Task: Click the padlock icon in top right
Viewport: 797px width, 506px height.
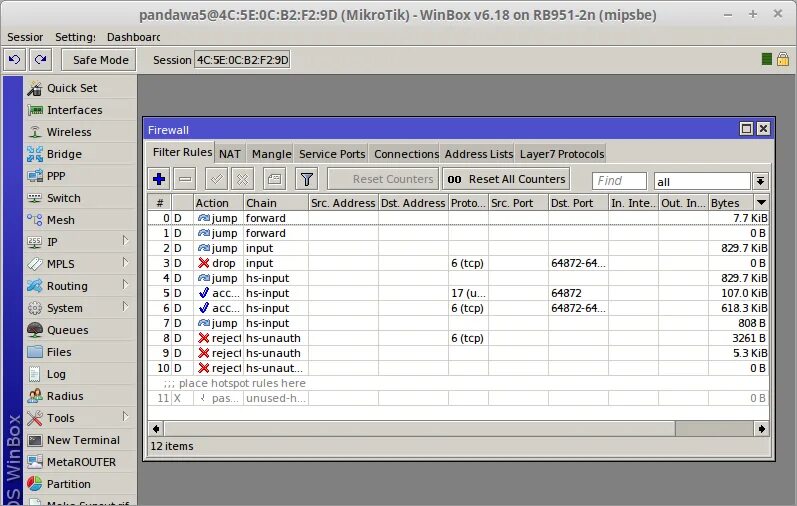Action: tap(783, 59)
